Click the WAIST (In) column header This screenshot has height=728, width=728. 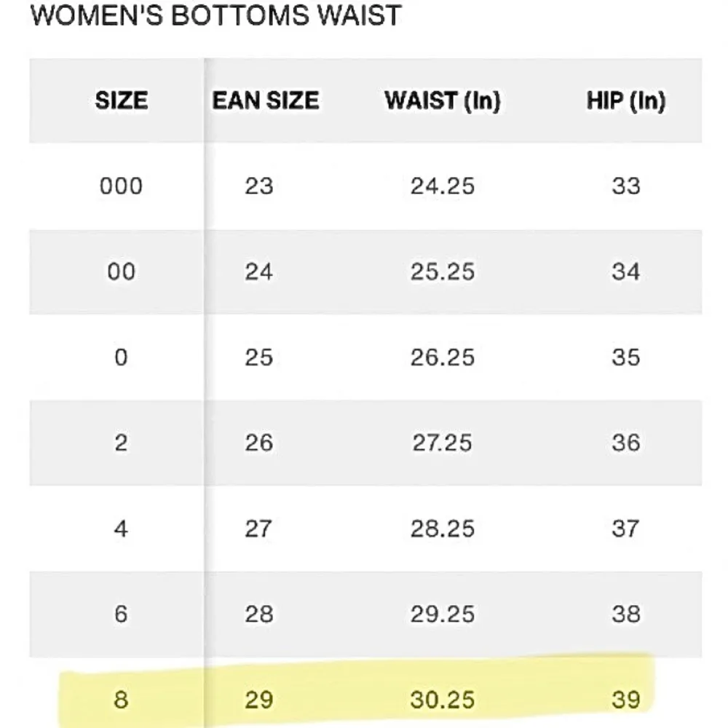(443, 100)
